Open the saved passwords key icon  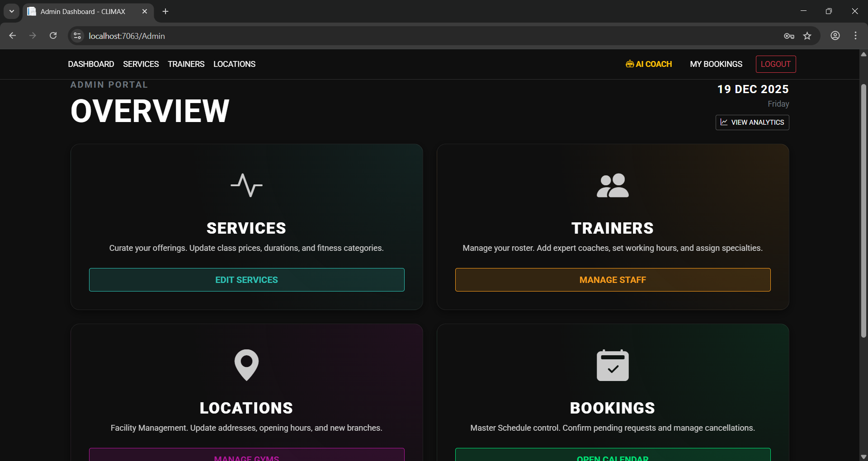click(789, 36)
